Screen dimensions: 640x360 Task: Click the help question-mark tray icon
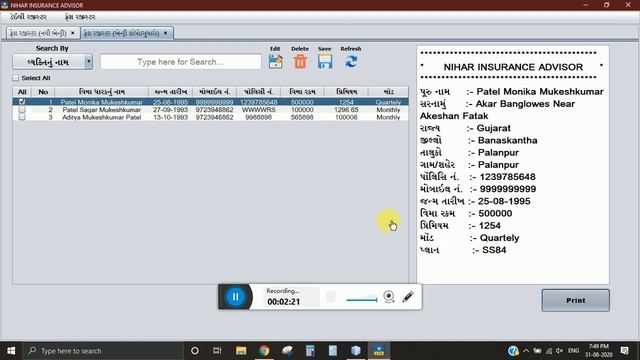[x=513, y=351]
